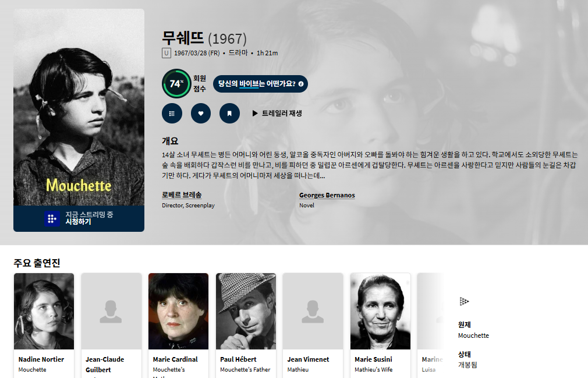Open the streaming provider logo icon
The image size is (588, 378).
tap(52, 218)
